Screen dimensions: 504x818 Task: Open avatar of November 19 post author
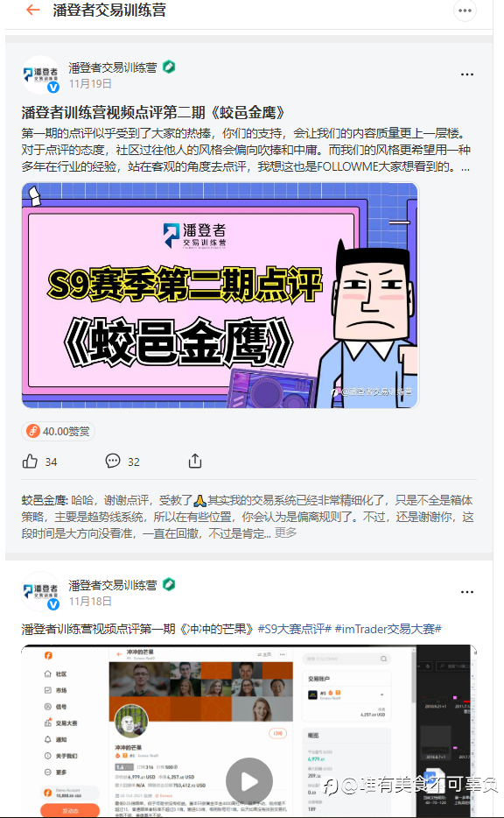40,74
